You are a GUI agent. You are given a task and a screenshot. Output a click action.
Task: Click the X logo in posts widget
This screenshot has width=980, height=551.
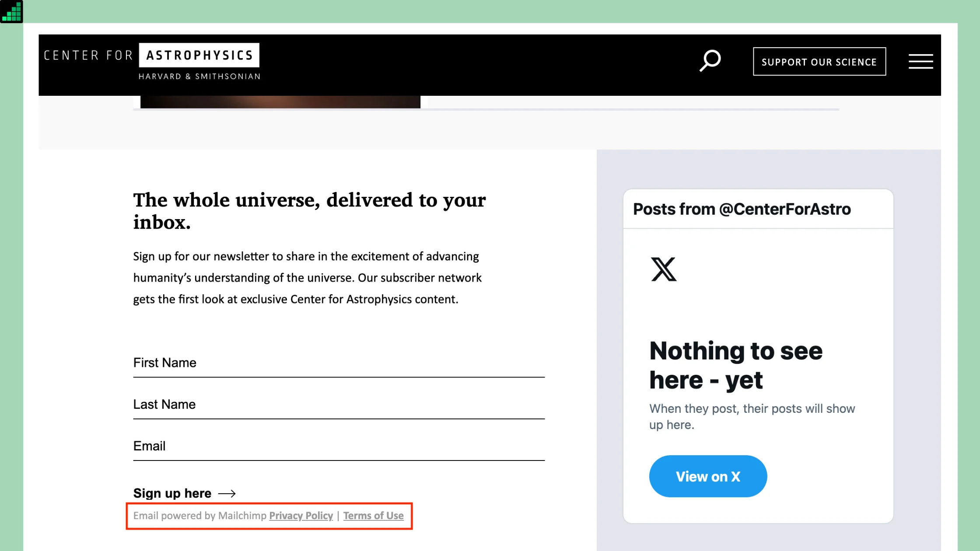pyautogui.click(x=664, y=269)
